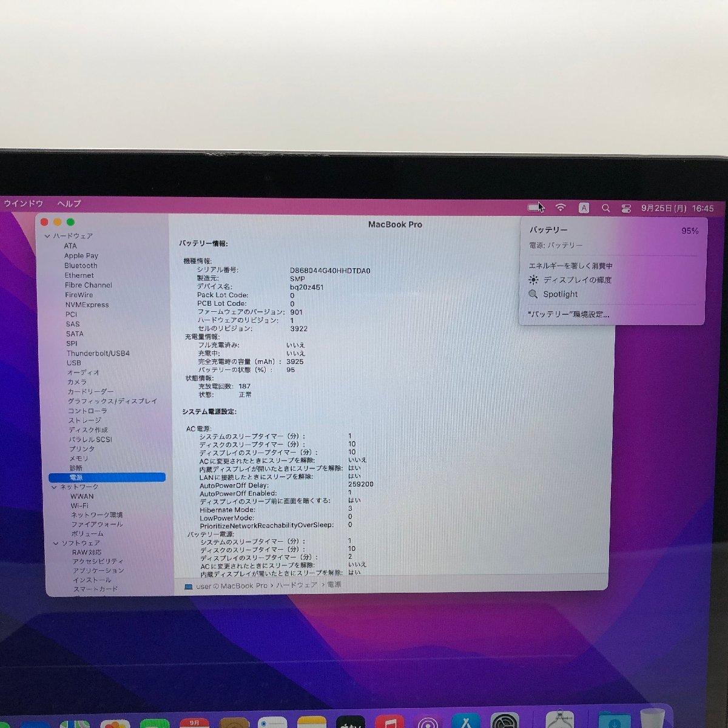Select SATA in the sidebar
Screen dimensions: 728x728
click(x=75, y=334)
